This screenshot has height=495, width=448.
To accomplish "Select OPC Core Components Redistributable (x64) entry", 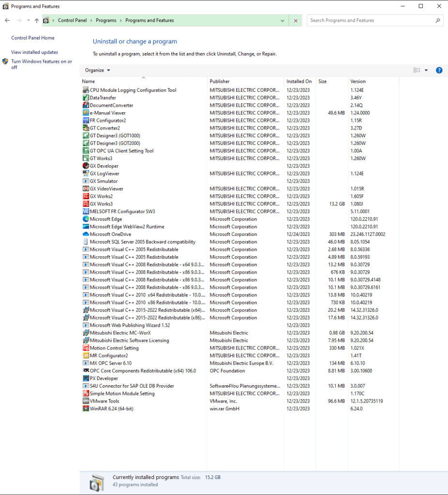I will (x=239, y=371).
